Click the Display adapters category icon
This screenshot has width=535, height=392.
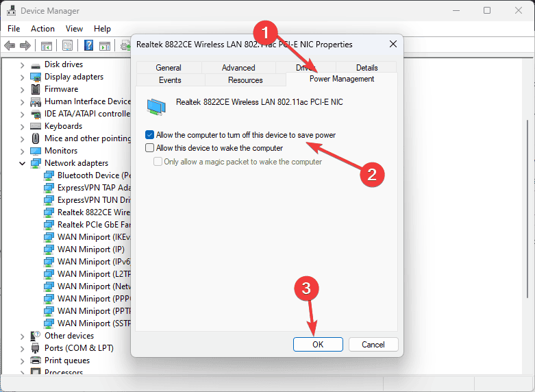pos(36,77)
